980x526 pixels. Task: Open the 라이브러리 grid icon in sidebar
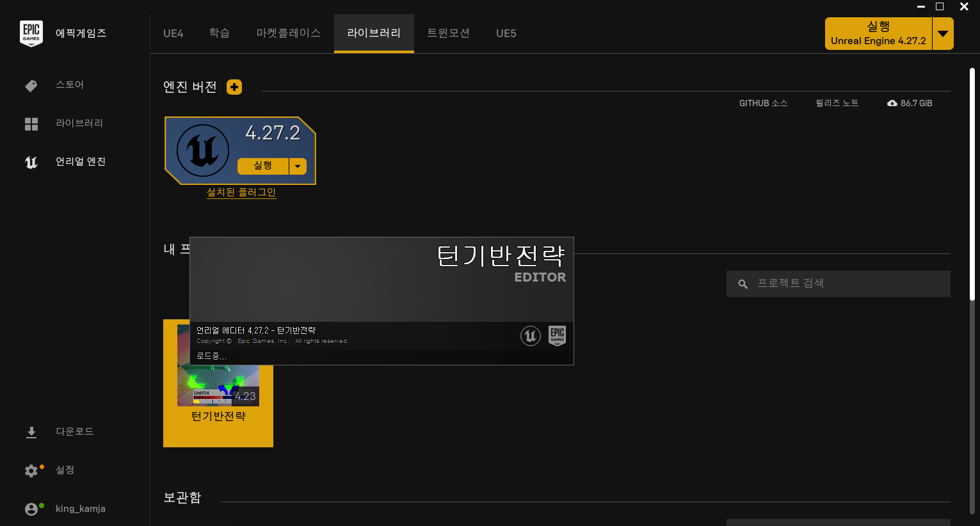(31, 124)
